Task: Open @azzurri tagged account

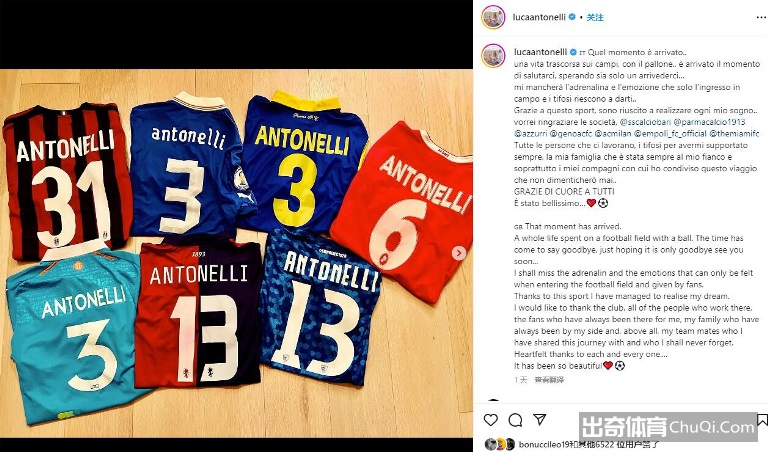Action: 530,133
